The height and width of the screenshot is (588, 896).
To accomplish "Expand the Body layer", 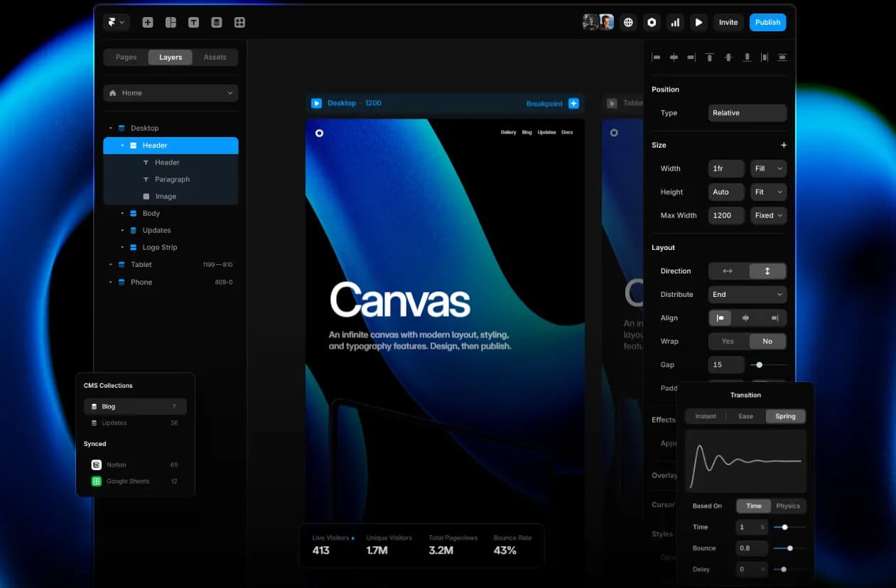I will click(122, 214).
